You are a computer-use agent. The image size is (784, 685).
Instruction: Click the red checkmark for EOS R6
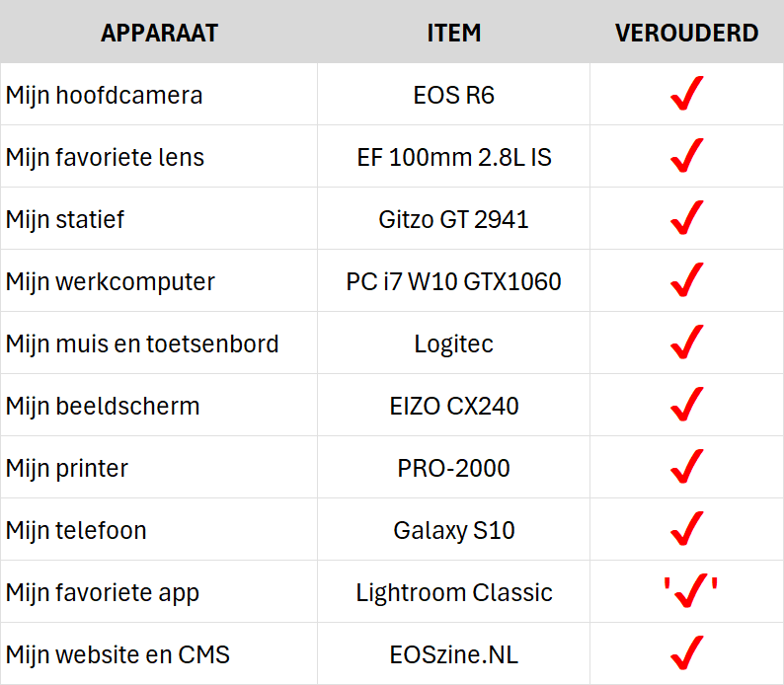point(686,95)
